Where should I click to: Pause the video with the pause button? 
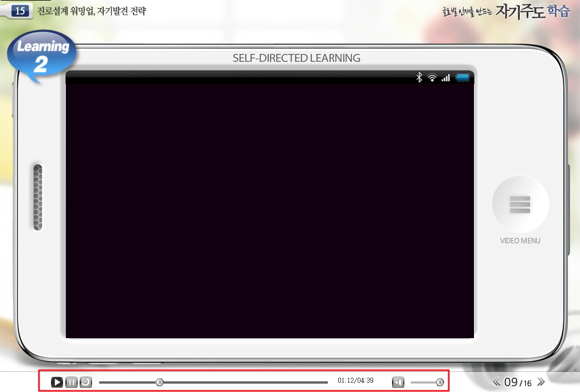(x=72, y=382)
